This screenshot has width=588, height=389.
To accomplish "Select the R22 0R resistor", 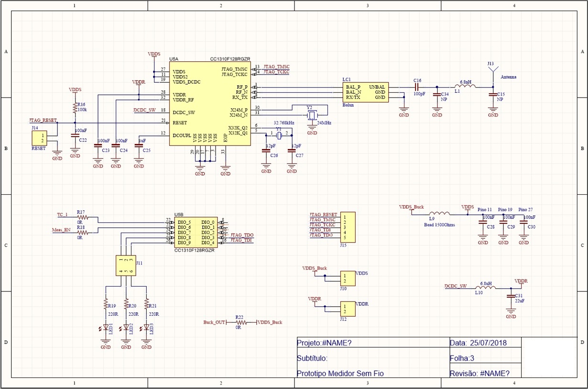I will point(239,322).
